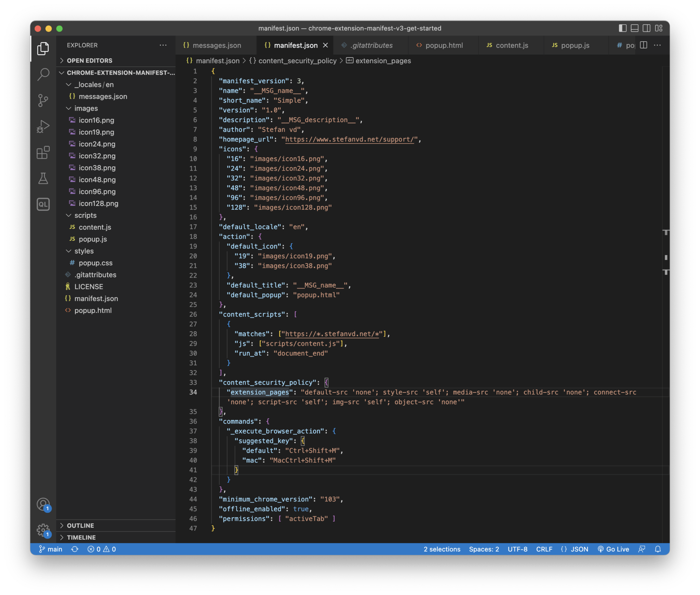Toggle the secondary side bar layout icon
The width and height of the screenshot is (700, 595).
point(646,28)
